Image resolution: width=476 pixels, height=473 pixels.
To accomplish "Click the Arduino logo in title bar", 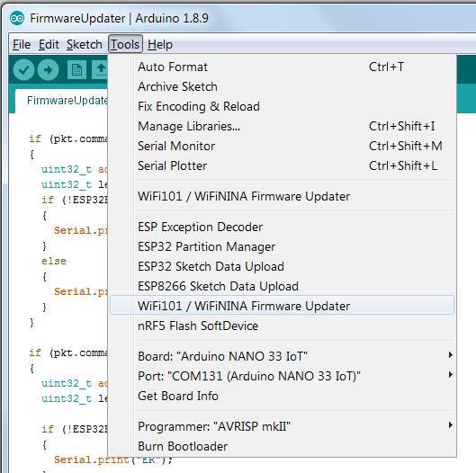I will [17, 19].
